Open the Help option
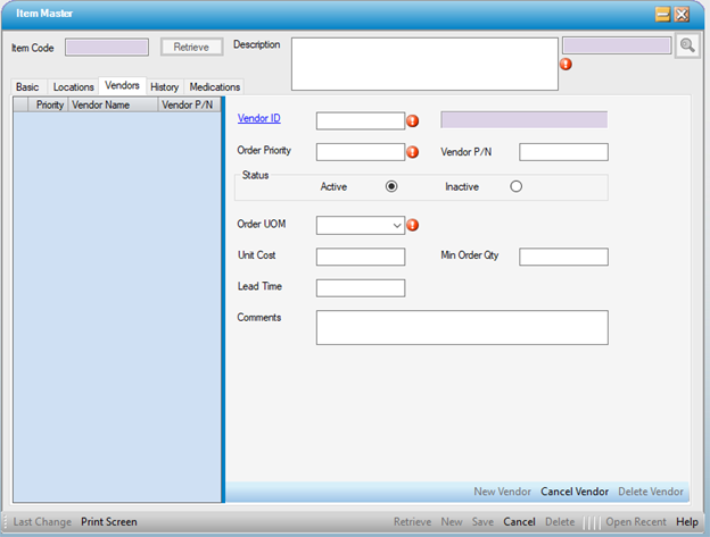This screenshot has height=537, width=710. point(686,522)
